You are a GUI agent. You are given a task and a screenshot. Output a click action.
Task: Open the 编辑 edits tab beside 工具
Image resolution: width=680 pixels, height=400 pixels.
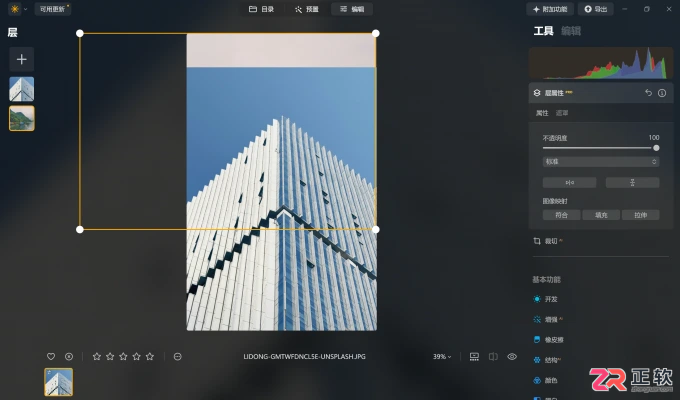(x=571, y=31)
